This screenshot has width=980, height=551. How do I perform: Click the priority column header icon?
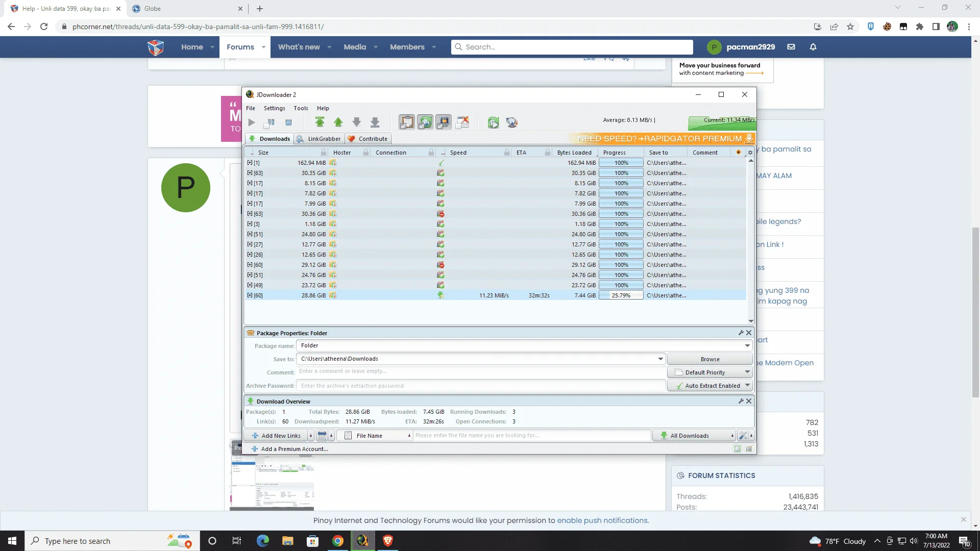[738, 153]
